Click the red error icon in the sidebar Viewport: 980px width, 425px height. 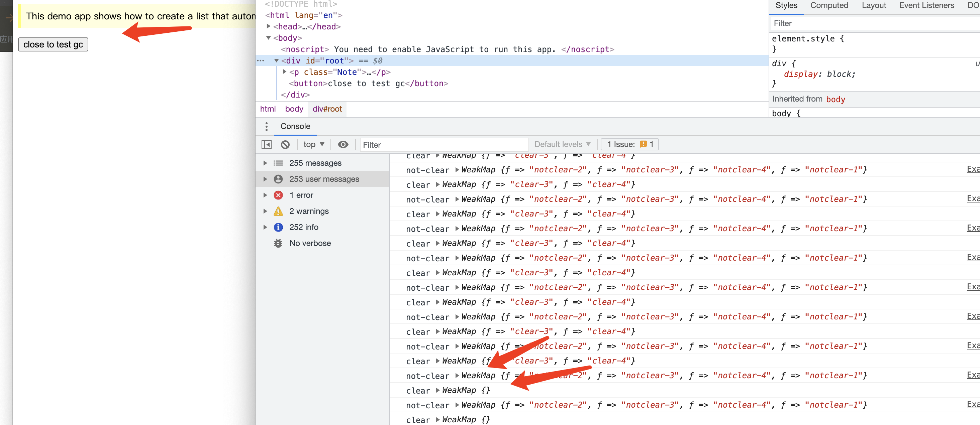click(x=278, y=195)
